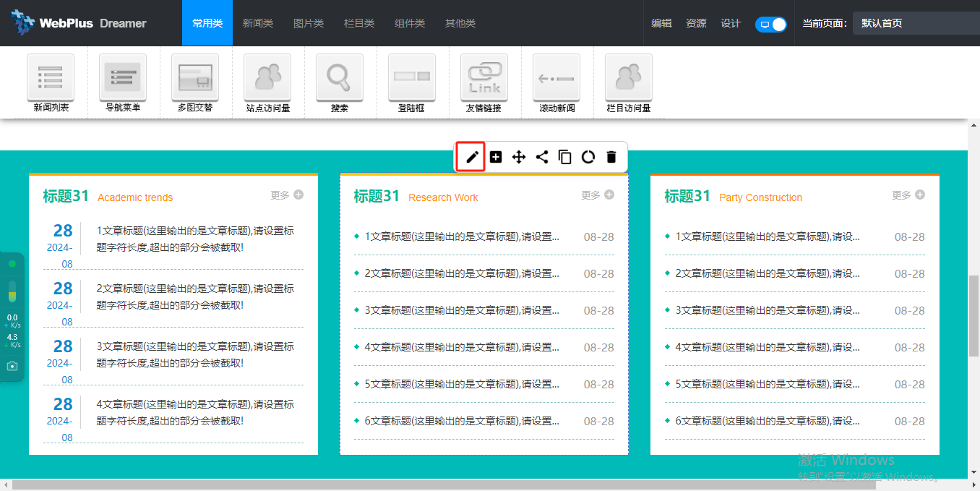This screenshot has height=491, width=980.
Task: Select the move arrows icon in floating toolbar
Action: tap(519, 157)
